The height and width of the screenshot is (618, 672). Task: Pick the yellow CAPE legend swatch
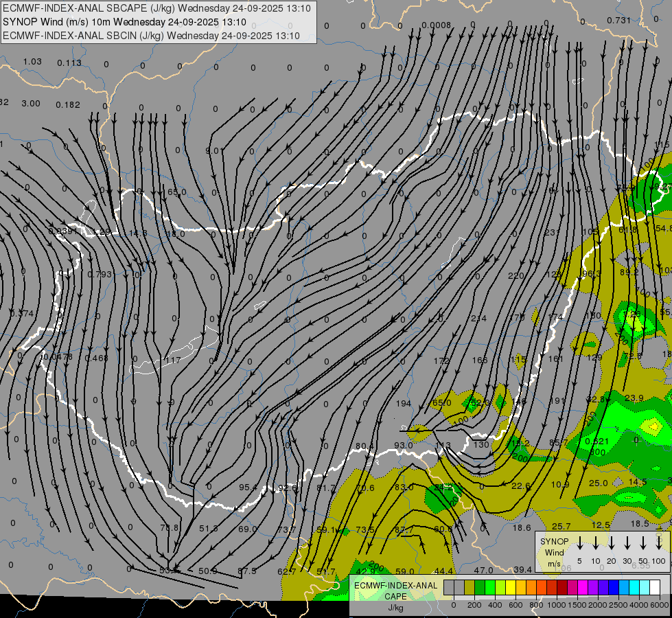(x=511, y=588)
